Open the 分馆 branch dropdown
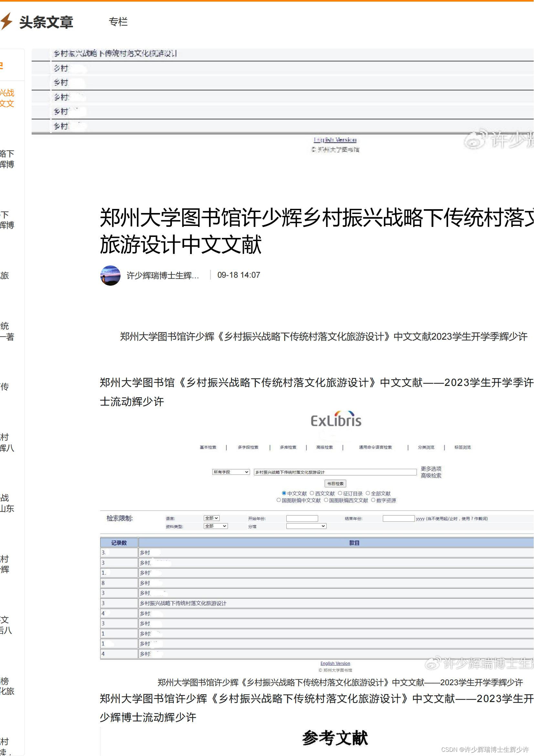This screenshot has height=756, width=534. pos(306,526)
